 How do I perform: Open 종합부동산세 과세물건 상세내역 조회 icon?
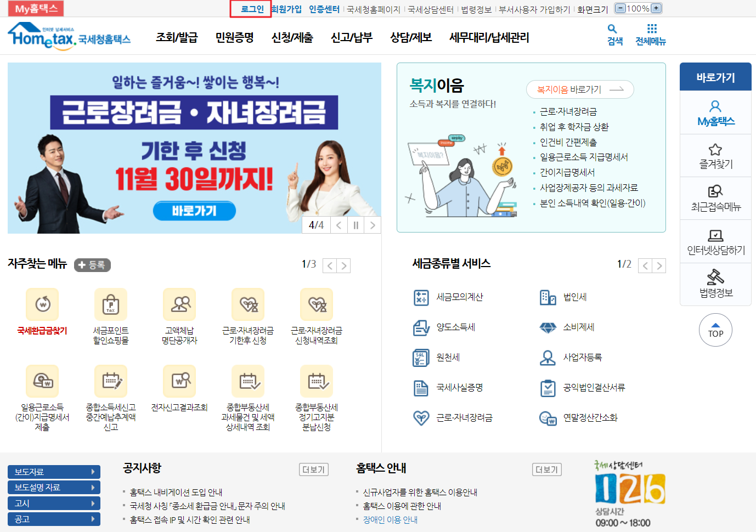pos(248,381)
